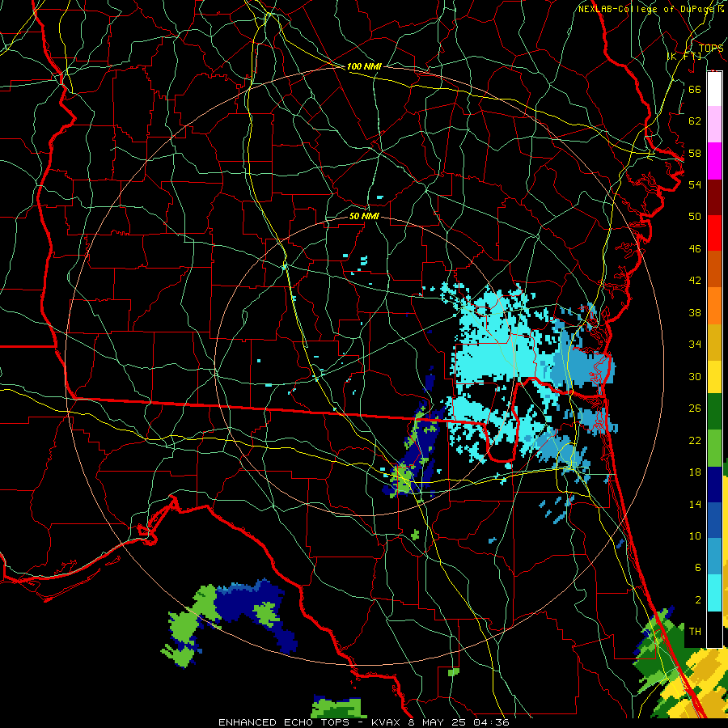Click the '14' legend value
The image size is (728, 728).
[x=695, y=504]
